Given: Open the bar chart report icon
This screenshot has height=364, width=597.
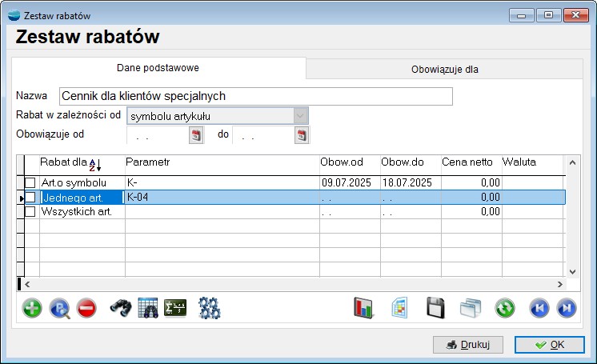Looking at the screenshot, I should pos(363,308).
